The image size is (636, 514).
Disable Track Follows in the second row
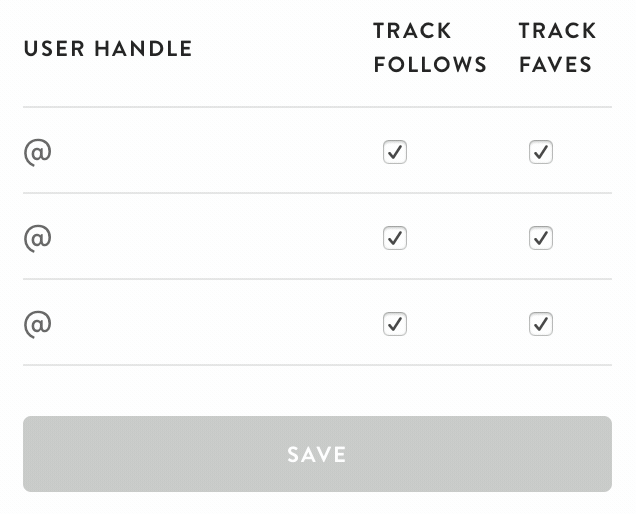pyautogui.click(x=395, y=238)
